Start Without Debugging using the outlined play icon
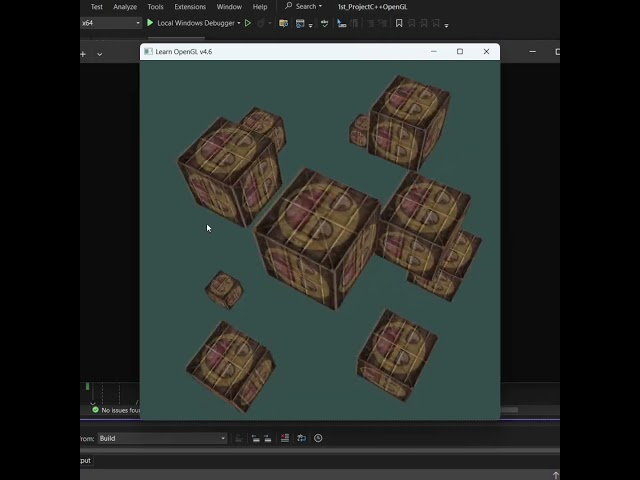 pos(248,23)
